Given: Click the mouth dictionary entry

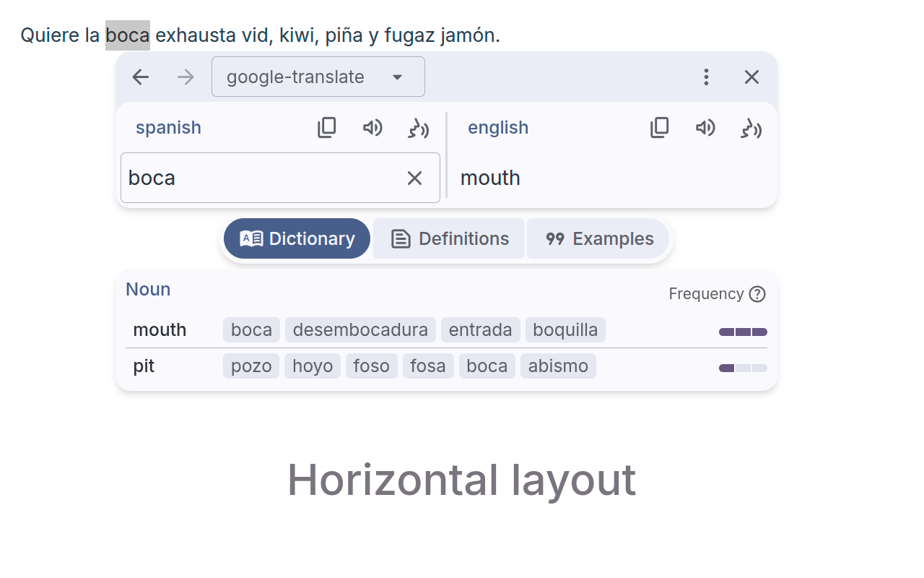Looking at the screenshot, I should tap(160, 330).
